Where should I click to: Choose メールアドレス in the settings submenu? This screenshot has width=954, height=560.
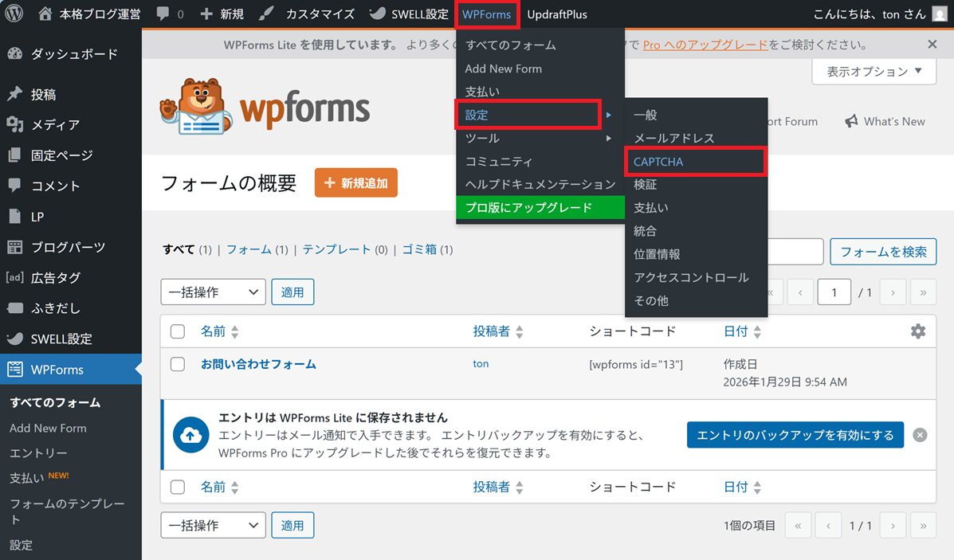tap(673, 139)
